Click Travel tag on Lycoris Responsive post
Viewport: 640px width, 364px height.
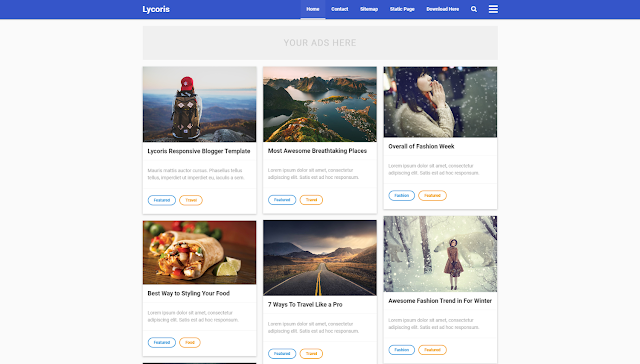point(191,200)
